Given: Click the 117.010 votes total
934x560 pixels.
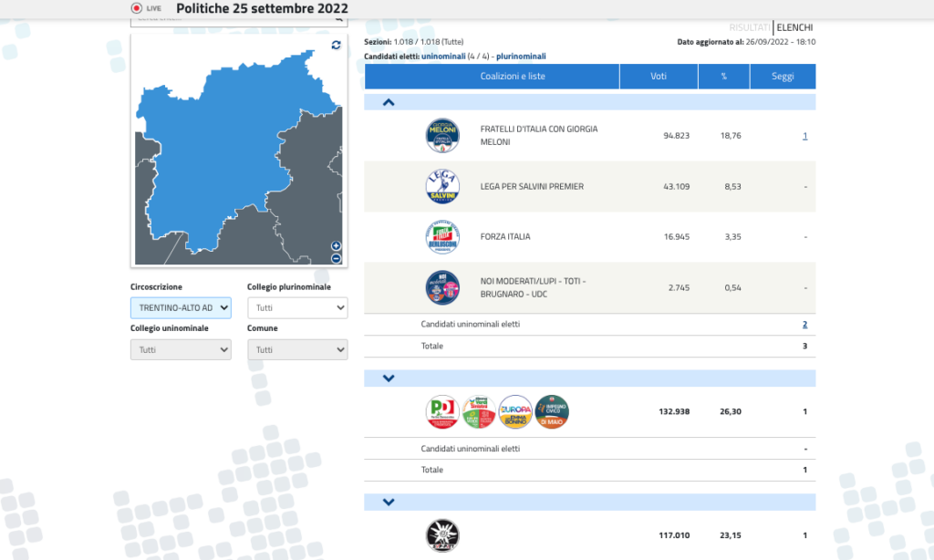Looking at the screenshot, I should 674,535.
